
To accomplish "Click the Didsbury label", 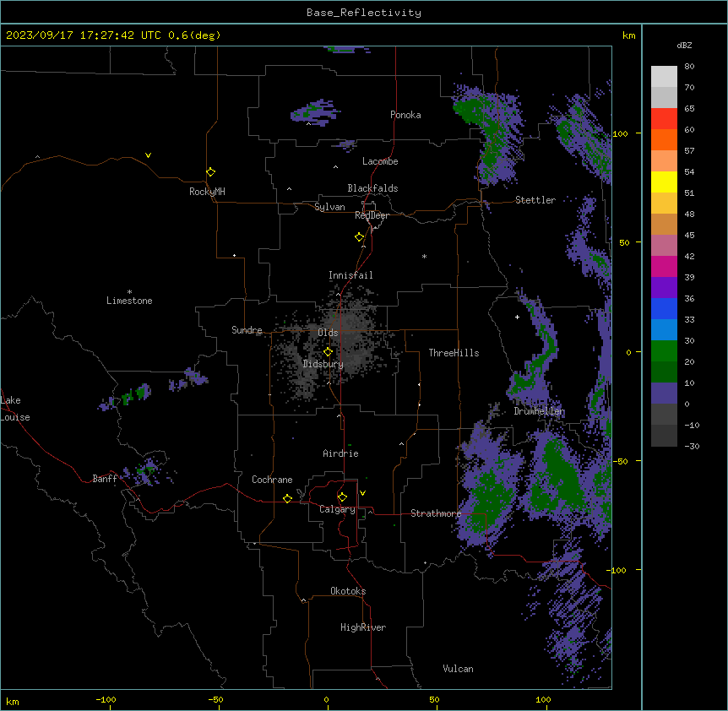I will tap(323, 364).
